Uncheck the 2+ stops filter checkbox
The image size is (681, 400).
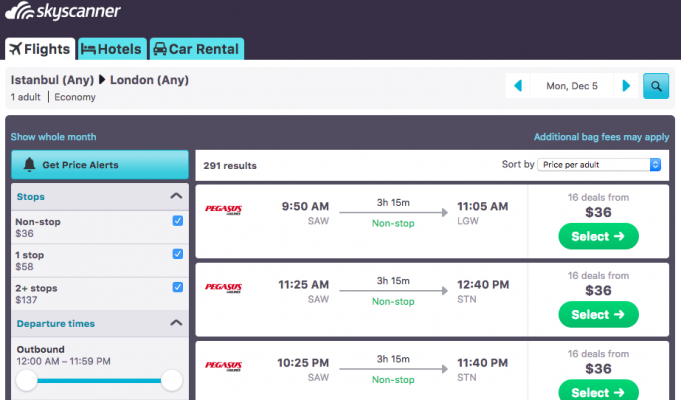click(x=177, y=287)
